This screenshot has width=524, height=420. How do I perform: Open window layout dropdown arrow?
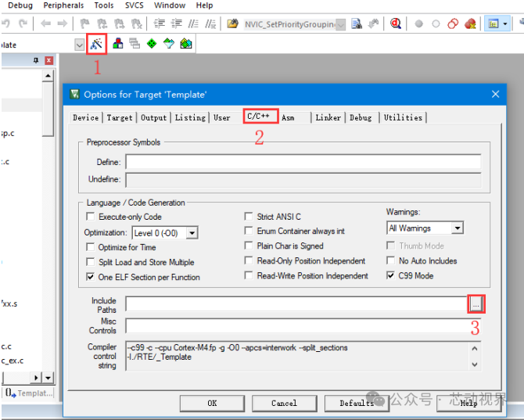[505, 23]
